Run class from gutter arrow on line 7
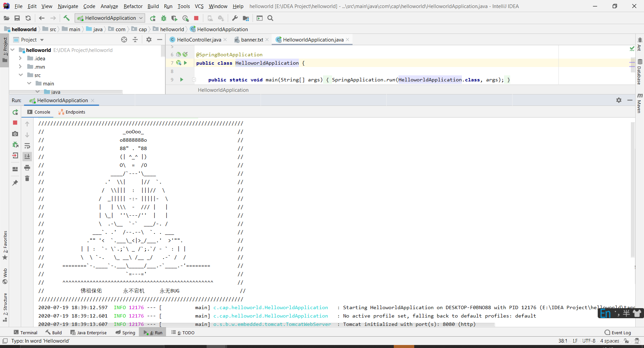Screen dimensions: 644x348 [x=185, y=63]
